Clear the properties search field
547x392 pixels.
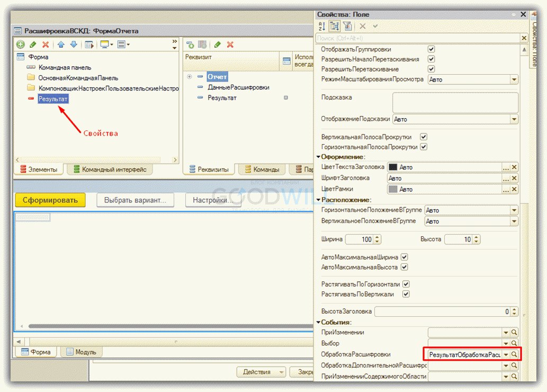point(524,38)
